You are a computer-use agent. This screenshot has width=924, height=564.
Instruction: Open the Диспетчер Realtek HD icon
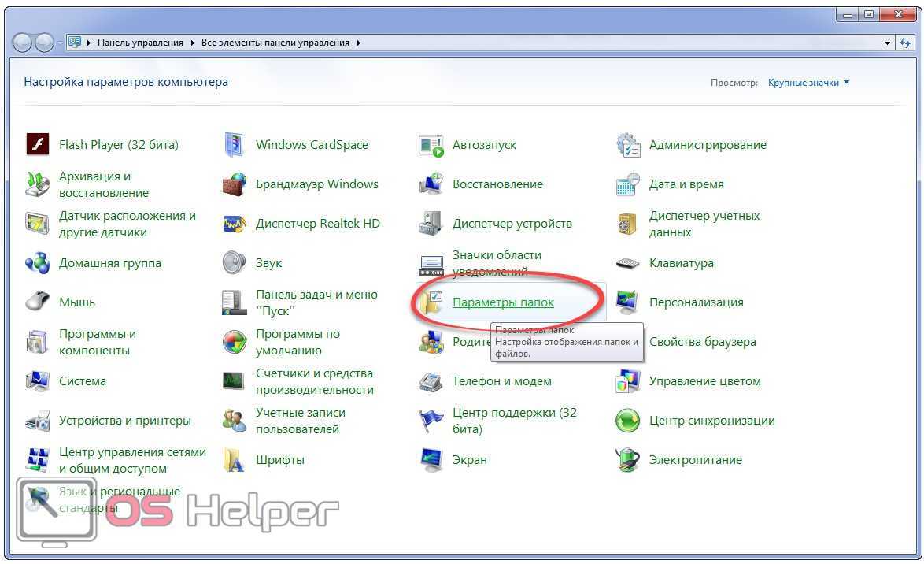coord(235,224)
